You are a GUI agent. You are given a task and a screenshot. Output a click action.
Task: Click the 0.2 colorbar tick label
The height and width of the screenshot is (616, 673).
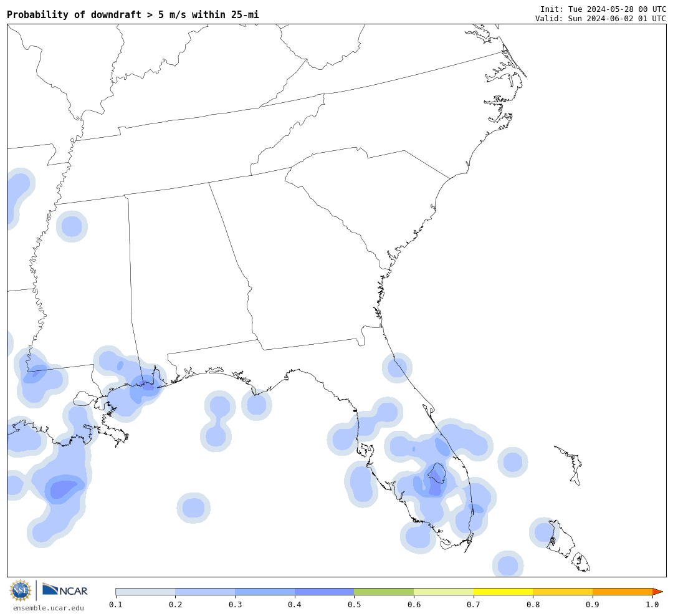click(175, 604)
